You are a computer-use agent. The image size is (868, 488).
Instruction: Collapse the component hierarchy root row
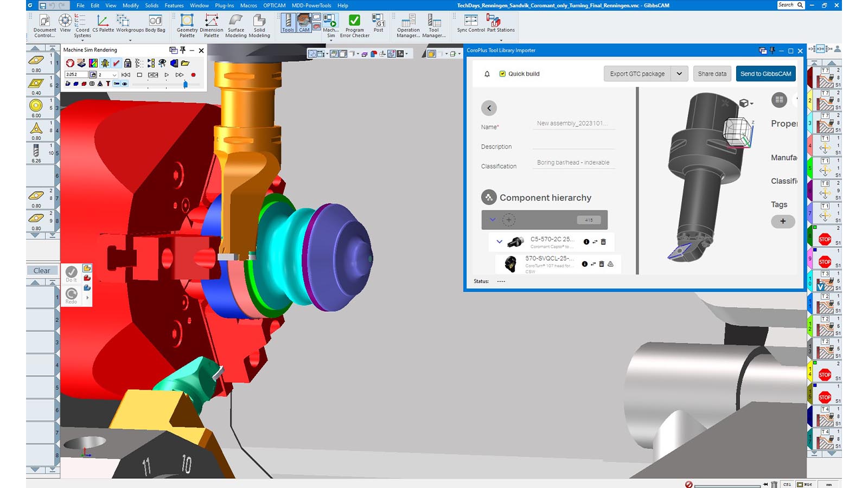coord(493,220)
